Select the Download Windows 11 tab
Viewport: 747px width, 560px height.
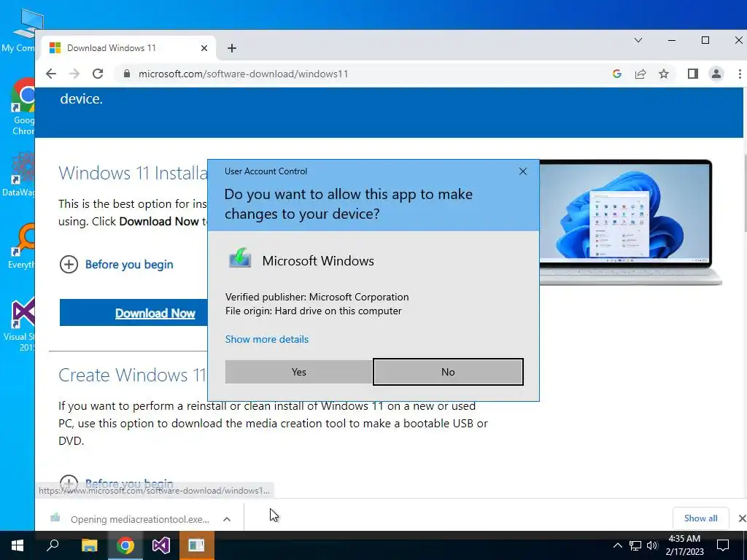(x=127, y=48)
